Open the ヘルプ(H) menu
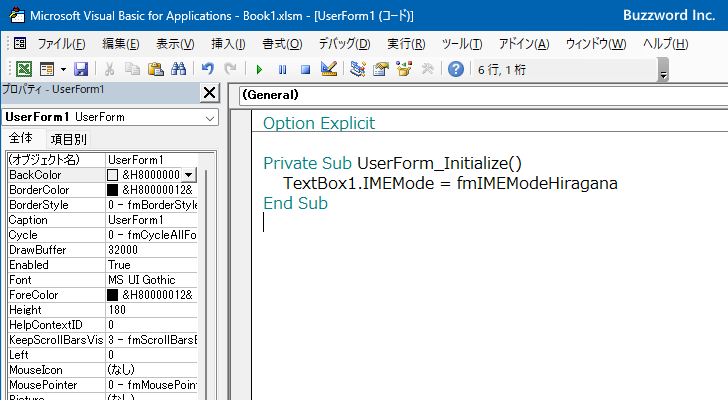Image resolution: width=728 pixels, height=400 pixels. pos(666,44)
